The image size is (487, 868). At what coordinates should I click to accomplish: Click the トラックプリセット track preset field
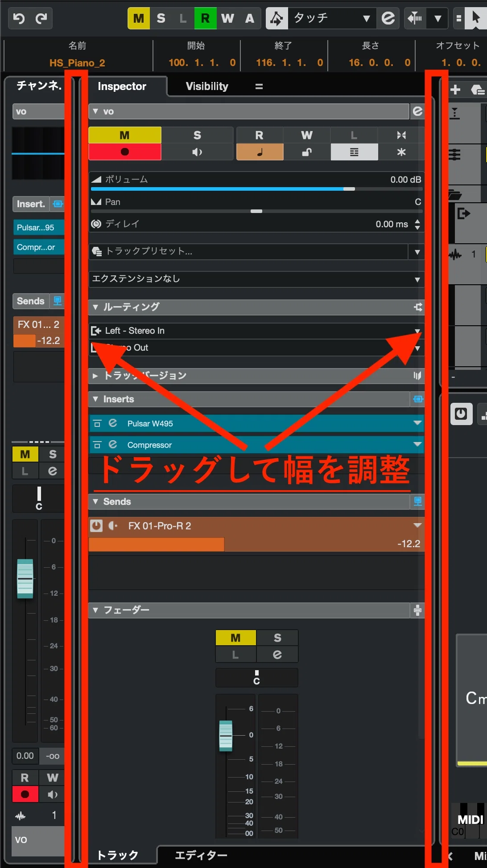click(x=248, y=251)
